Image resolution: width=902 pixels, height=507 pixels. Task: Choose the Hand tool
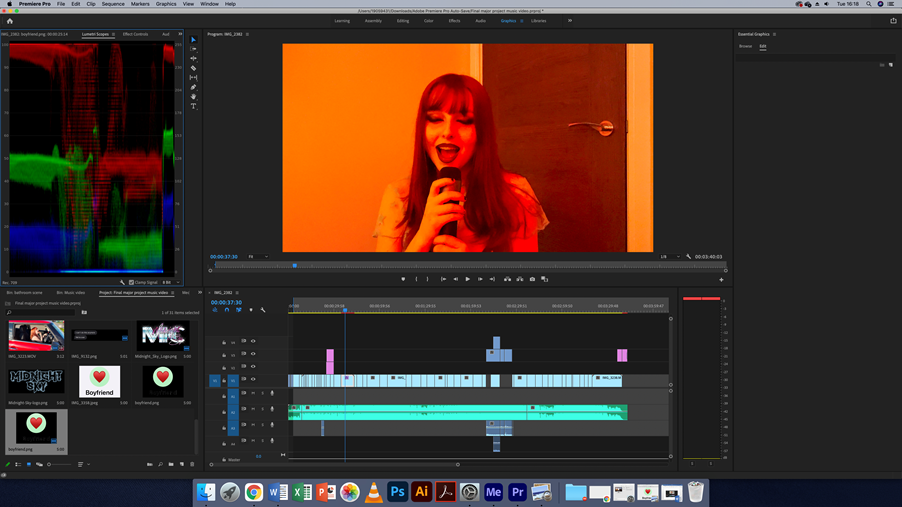[194, 97]
